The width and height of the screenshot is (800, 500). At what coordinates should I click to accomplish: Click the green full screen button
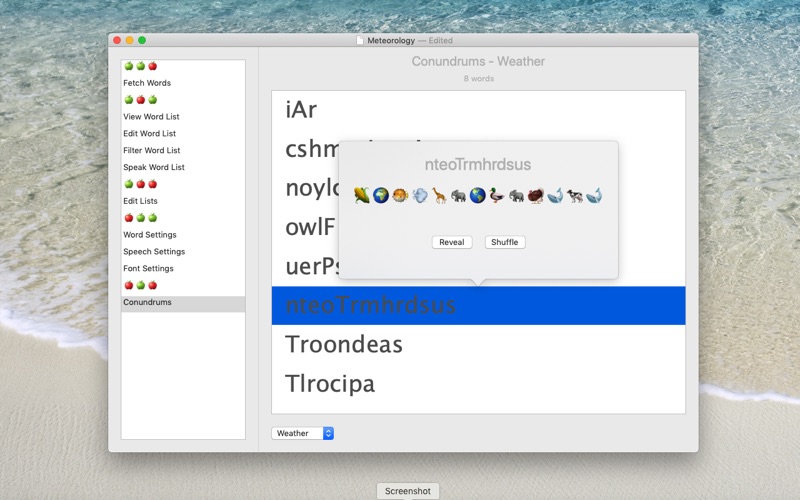tap(142, 40)
